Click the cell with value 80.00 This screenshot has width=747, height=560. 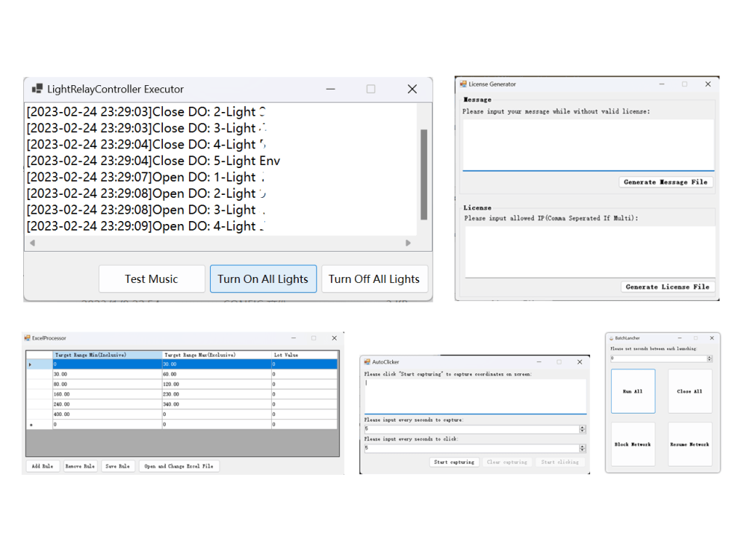[107, 385]
